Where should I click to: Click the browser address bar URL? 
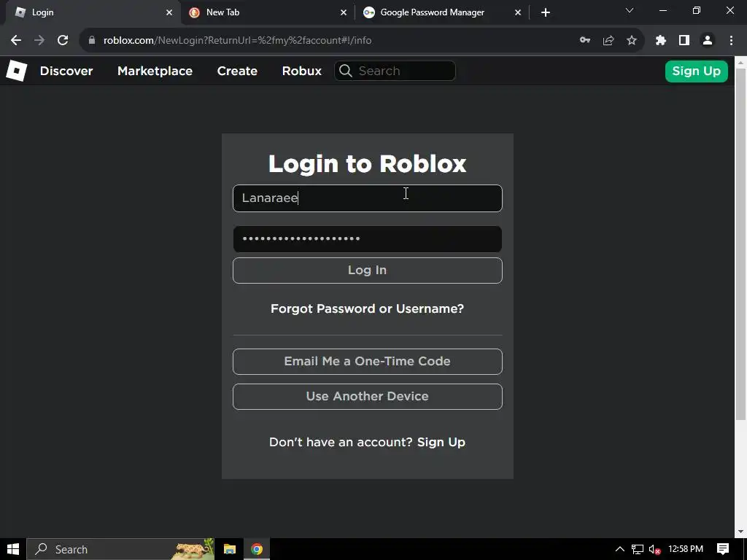(237, 41)
